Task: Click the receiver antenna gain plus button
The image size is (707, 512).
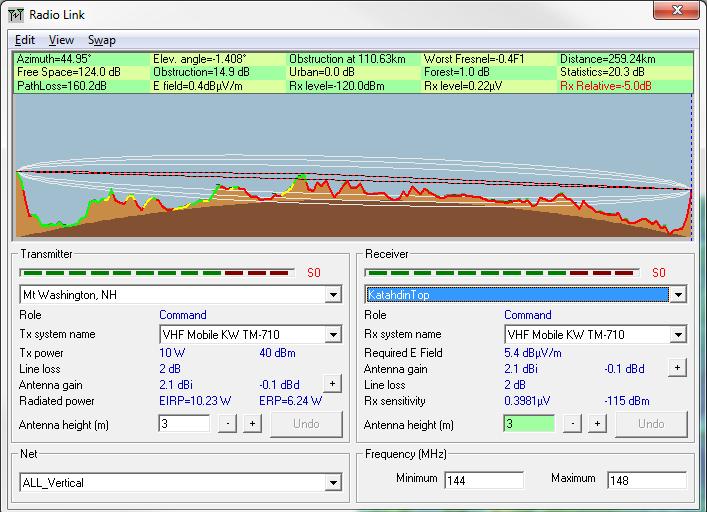Action: 677,368
